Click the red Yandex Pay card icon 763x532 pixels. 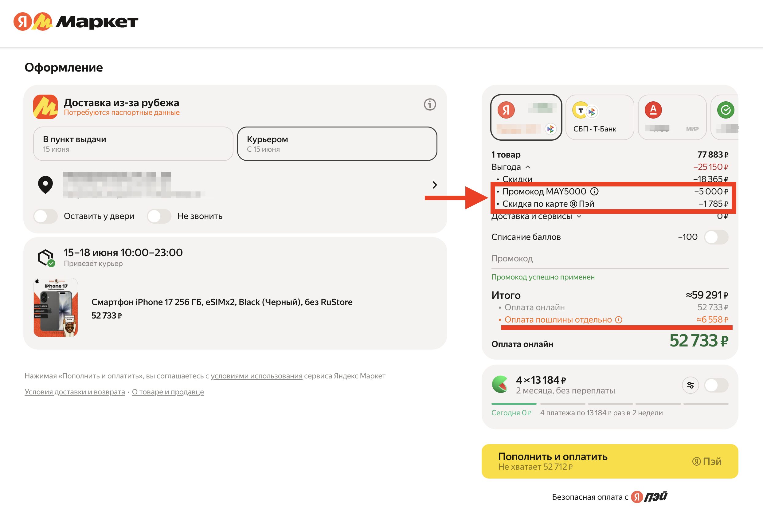coord(506,110)
